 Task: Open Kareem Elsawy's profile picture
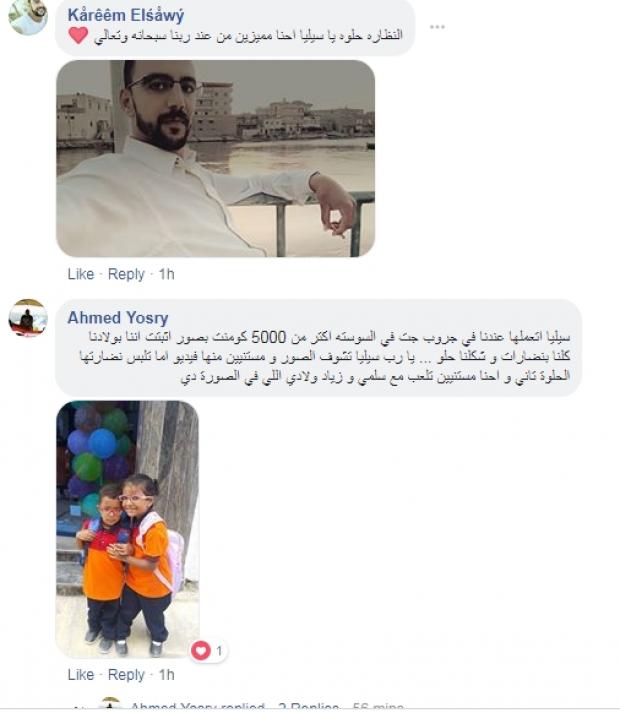pyautogui.click(x=28, y=17)
